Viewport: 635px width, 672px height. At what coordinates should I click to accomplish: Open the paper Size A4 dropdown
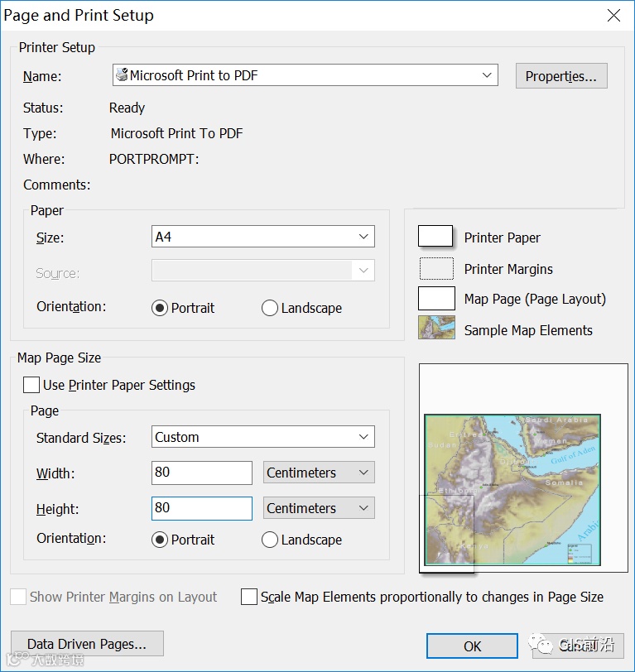coord(363,236)
